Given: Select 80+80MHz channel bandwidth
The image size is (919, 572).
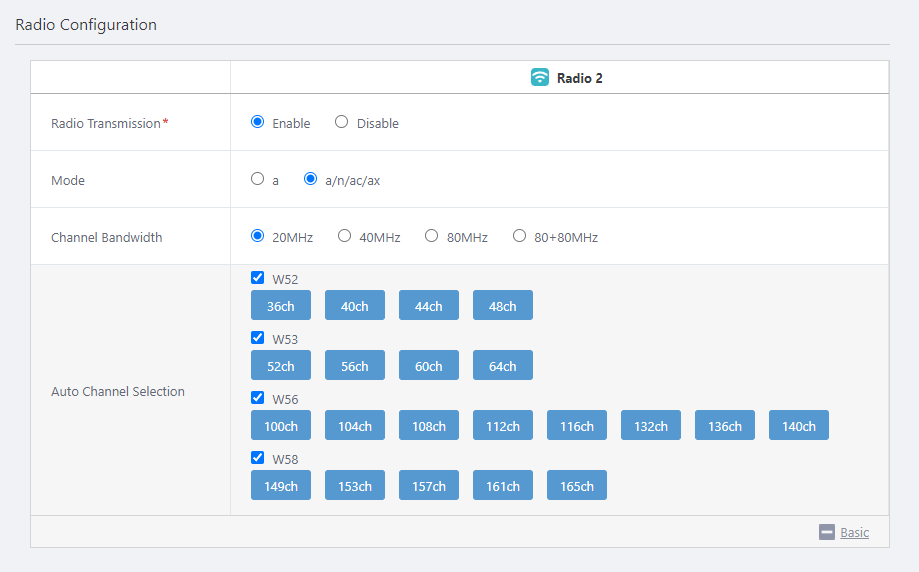Looking at the screenshot, I should coord(520,236).
